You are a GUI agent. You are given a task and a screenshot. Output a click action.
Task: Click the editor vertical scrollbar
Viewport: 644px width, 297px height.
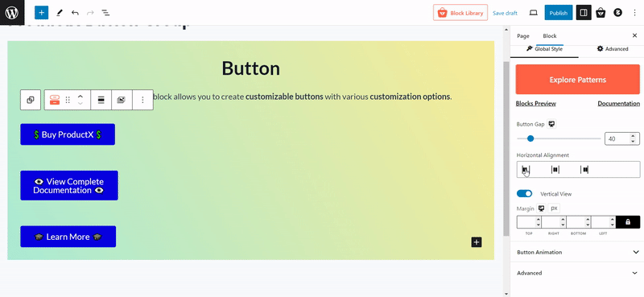pyautogui.click(x=506, y=148)
